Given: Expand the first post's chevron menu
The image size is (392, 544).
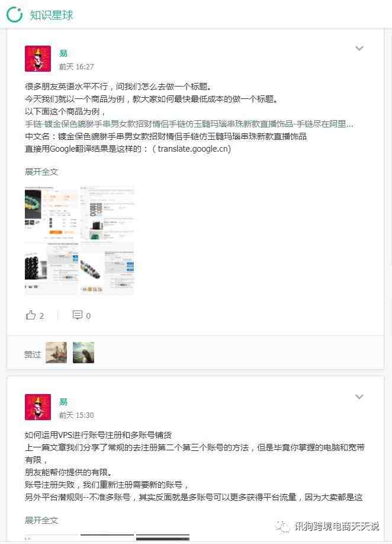Looking at the screenshot, I should pyautogui.click(x=359, y=48).
